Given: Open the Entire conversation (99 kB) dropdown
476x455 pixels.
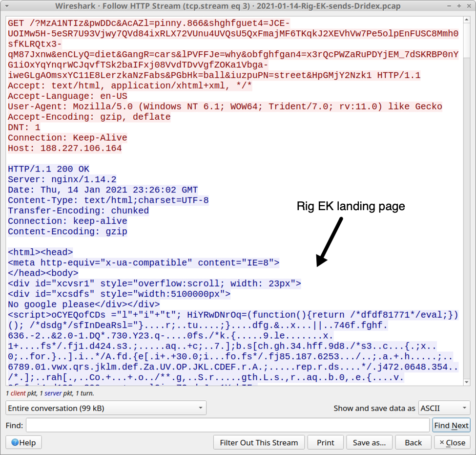Looking at the screenshot, I should (105, 408).
